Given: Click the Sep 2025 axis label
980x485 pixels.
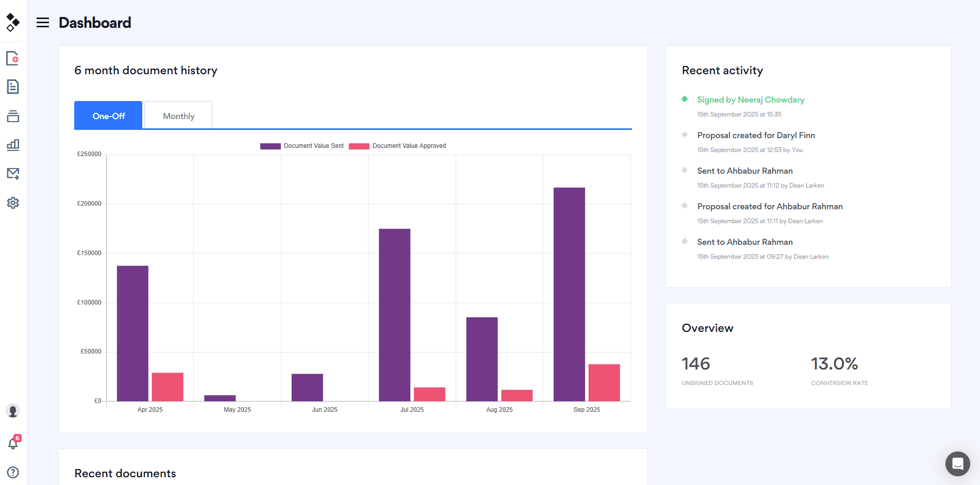Looking at the screenshot, I should coord(587,410).
